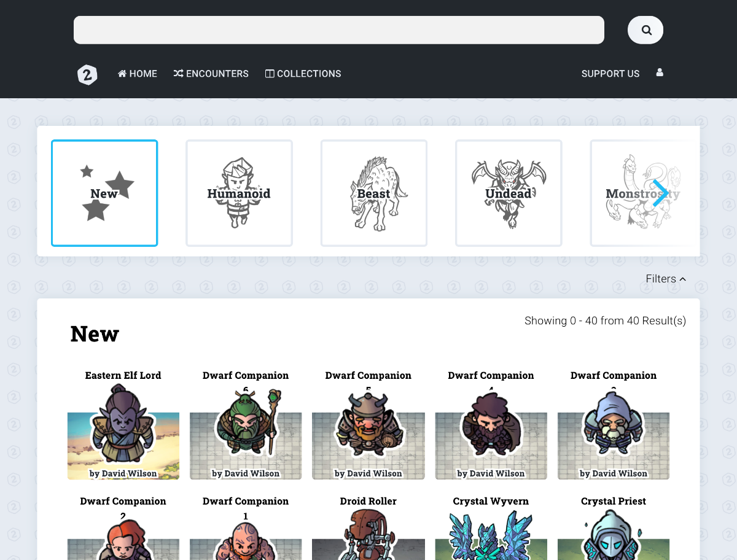
Task: Open the Dwarf Companion 4 dark-bearded token
Action: click(491, 434)
